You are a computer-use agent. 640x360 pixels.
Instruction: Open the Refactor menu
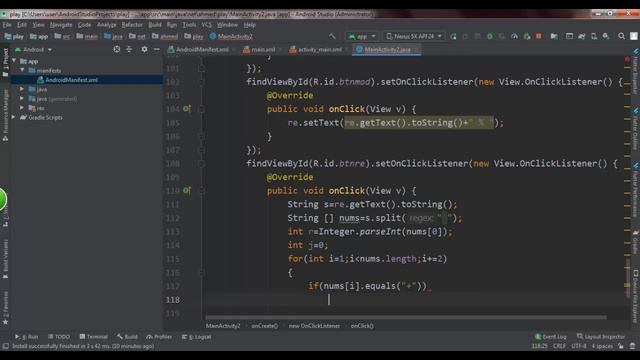[132, 25]
